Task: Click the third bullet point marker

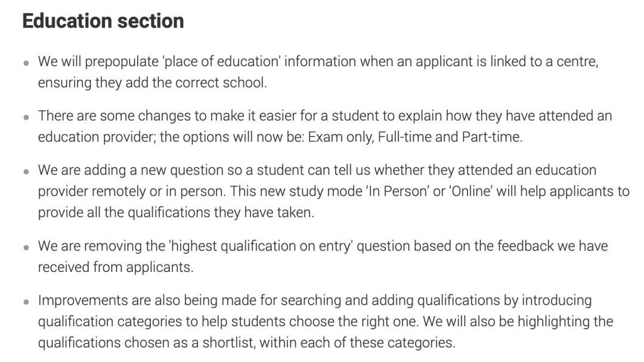Action: 26,172
